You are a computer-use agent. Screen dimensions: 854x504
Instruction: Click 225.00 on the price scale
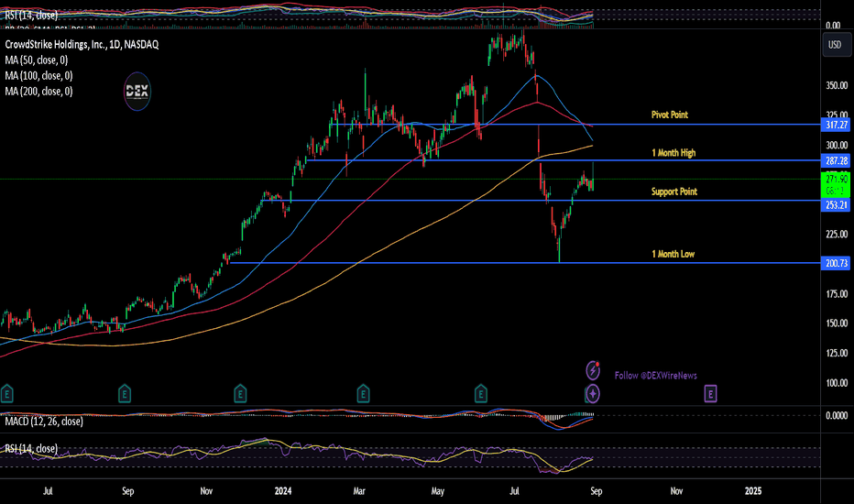837,235
